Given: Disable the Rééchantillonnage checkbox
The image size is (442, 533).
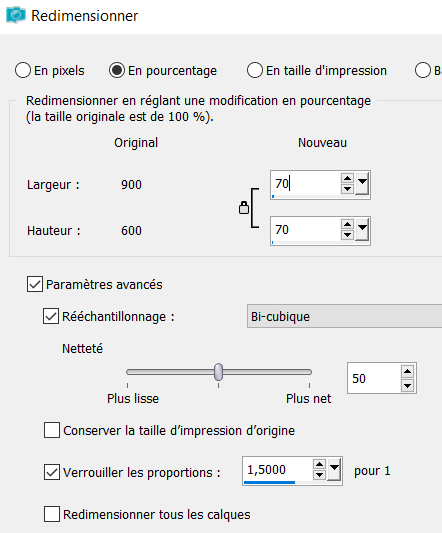Looking at the screenshot, I should coord(51,316).
